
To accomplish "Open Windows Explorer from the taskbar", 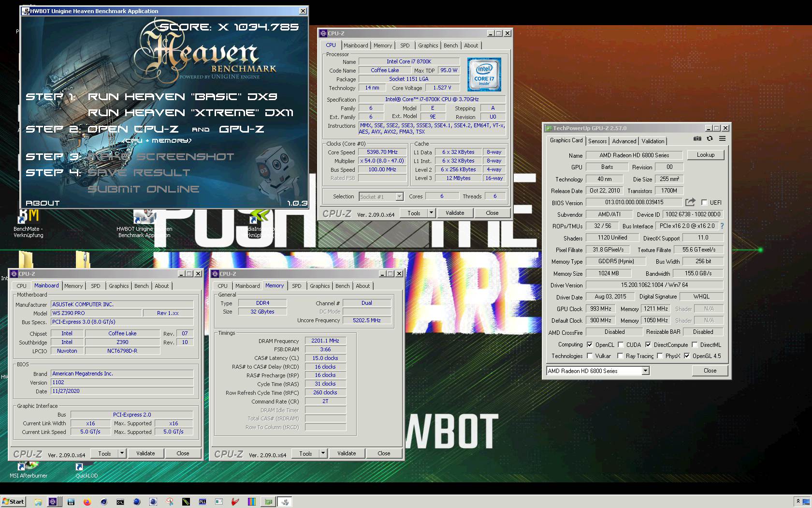I will tap(38, 502).
